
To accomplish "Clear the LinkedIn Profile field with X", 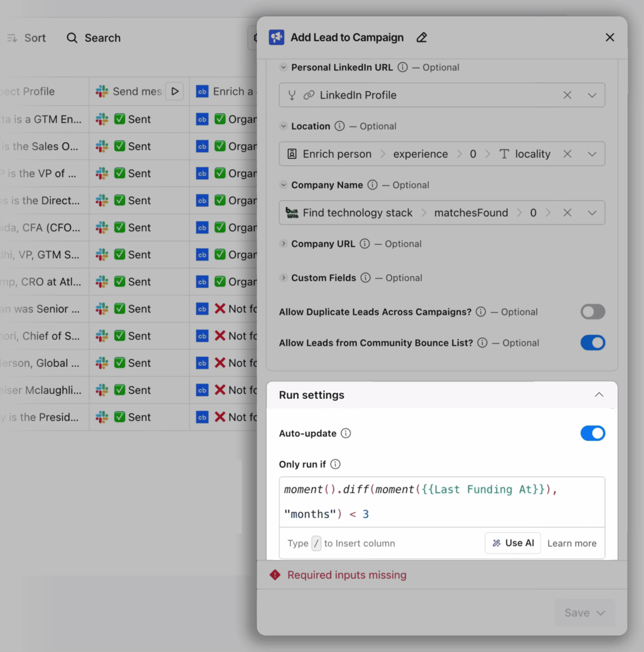I will click(x=567, y=95).
